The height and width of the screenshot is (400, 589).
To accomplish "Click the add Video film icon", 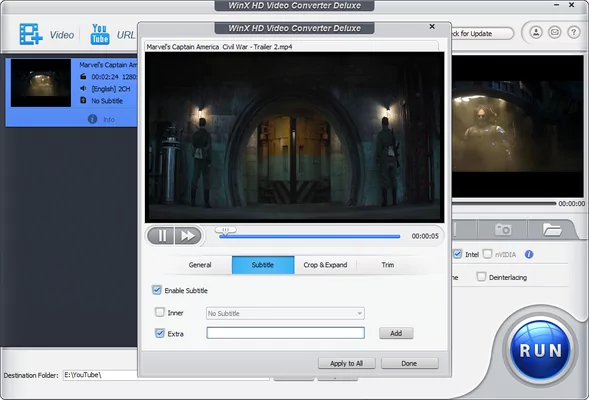I will 31,34.
